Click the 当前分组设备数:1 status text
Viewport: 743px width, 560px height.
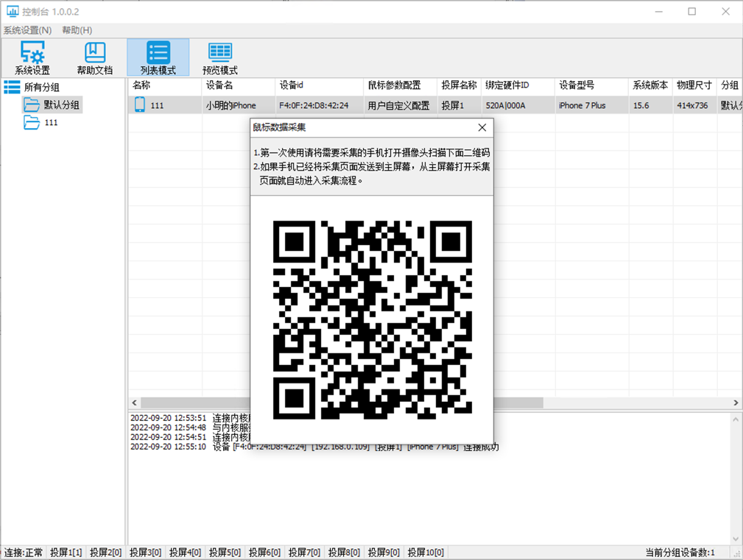[680, 553]
